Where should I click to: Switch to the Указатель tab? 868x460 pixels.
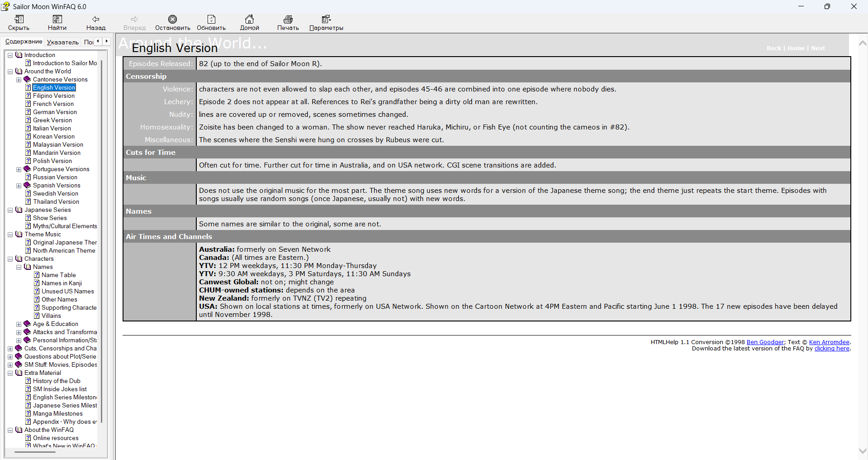point(62,42)
